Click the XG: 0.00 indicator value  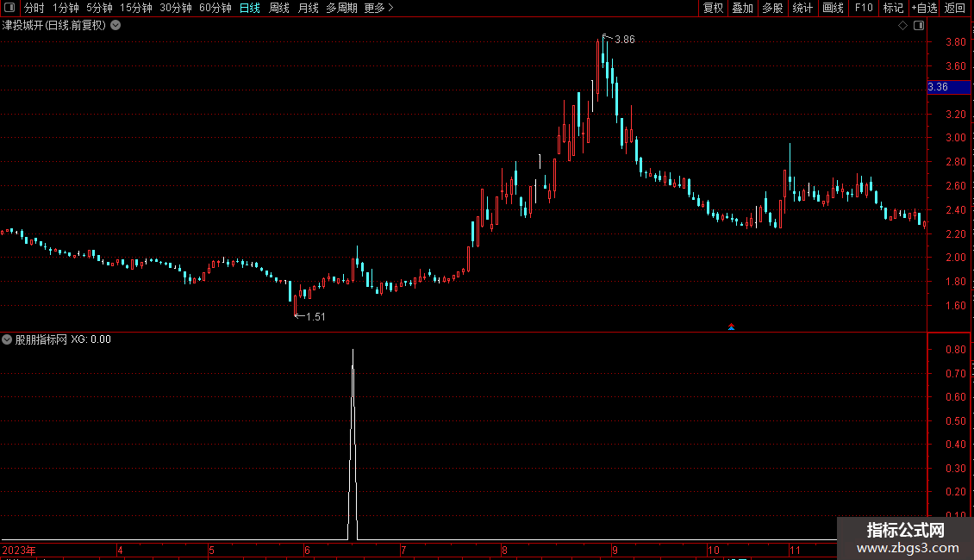tap(91, 339)
